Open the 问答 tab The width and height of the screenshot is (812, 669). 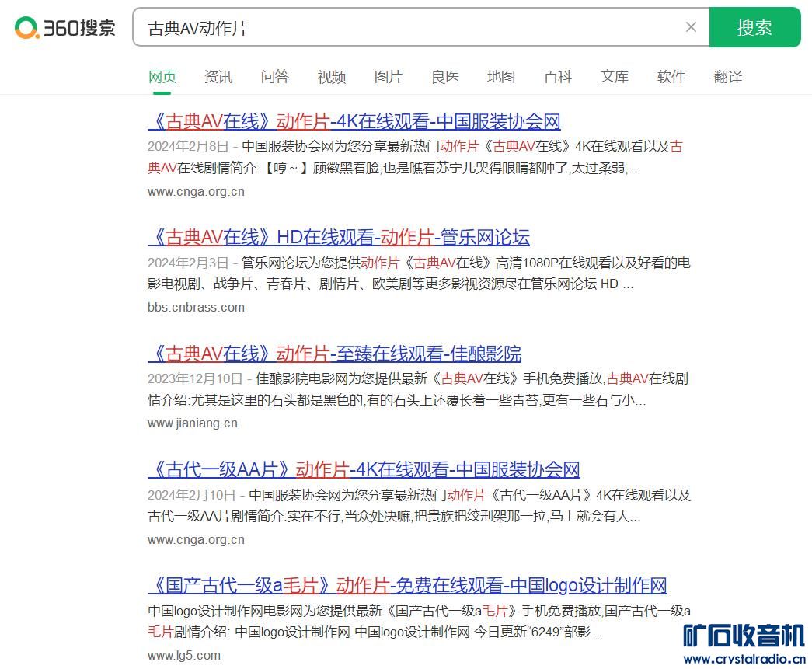274,77
